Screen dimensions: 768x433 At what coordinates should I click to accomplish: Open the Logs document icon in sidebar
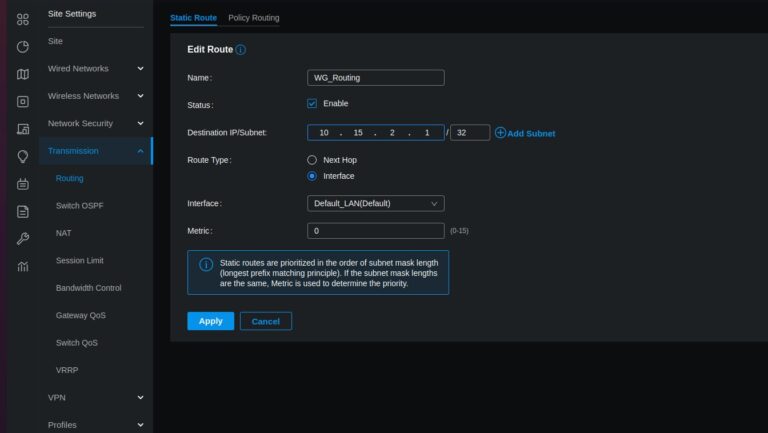coord(23,212)
